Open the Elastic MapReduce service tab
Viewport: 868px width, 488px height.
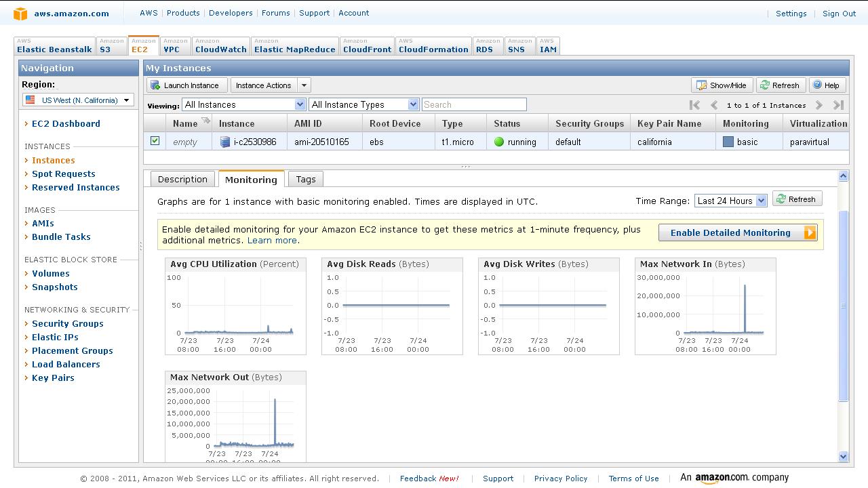(x=295, y=45)
